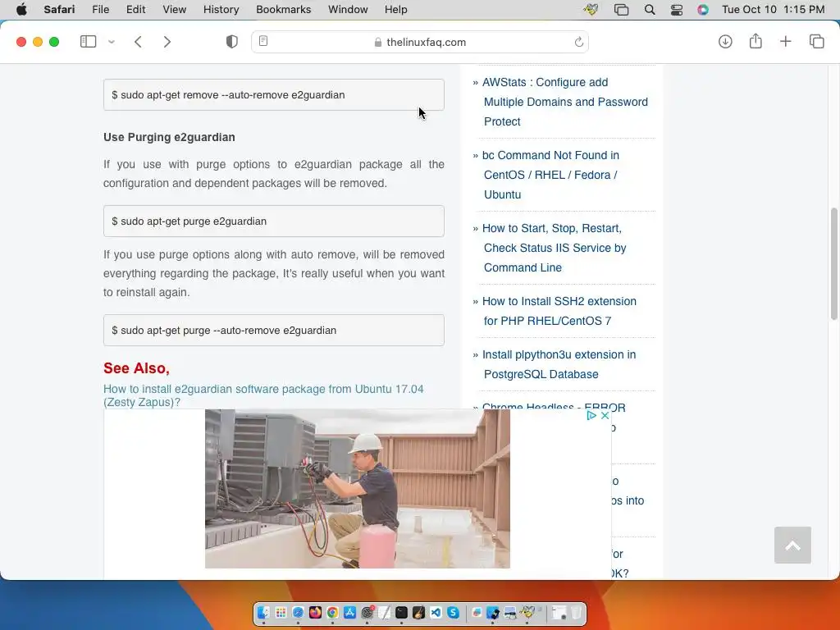The width and height of the screenshot is (840, 630).
Task: Open the Apple menu
Action: pos(21,10)
